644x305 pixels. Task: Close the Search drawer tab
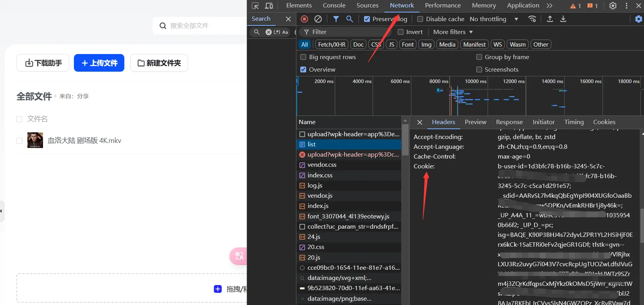coord(288,19)
